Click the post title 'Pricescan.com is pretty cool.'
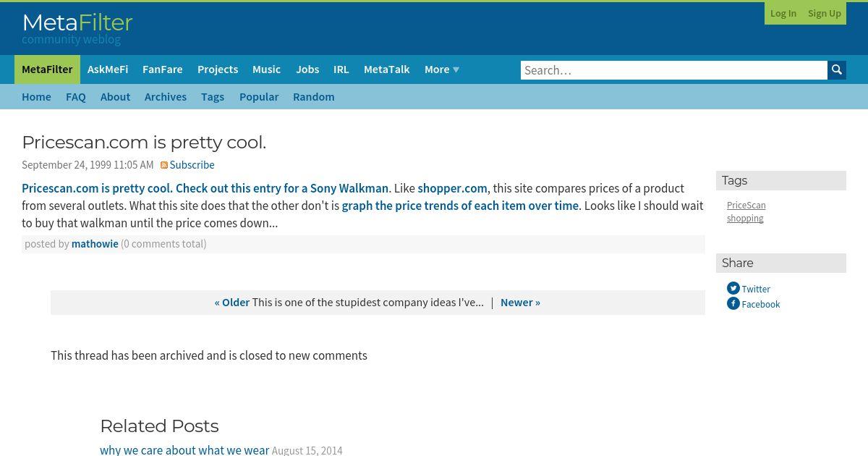868x456 pixels. coord(144,143)
